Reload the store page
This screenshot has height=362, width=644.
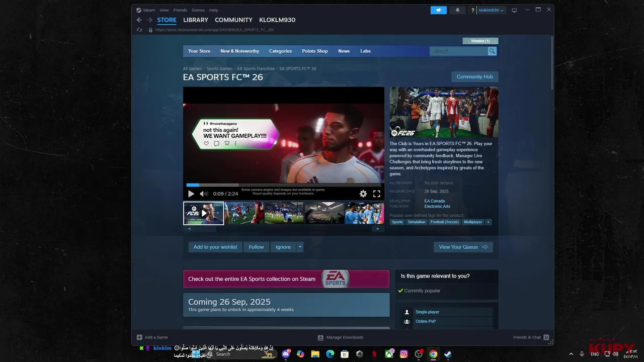(x=139, y=30)
